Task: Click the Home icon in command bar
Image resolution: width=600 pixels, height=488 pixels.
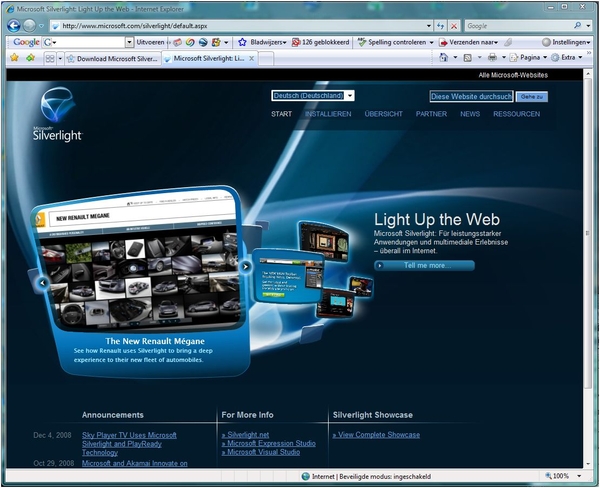Action: coord(443,57)
